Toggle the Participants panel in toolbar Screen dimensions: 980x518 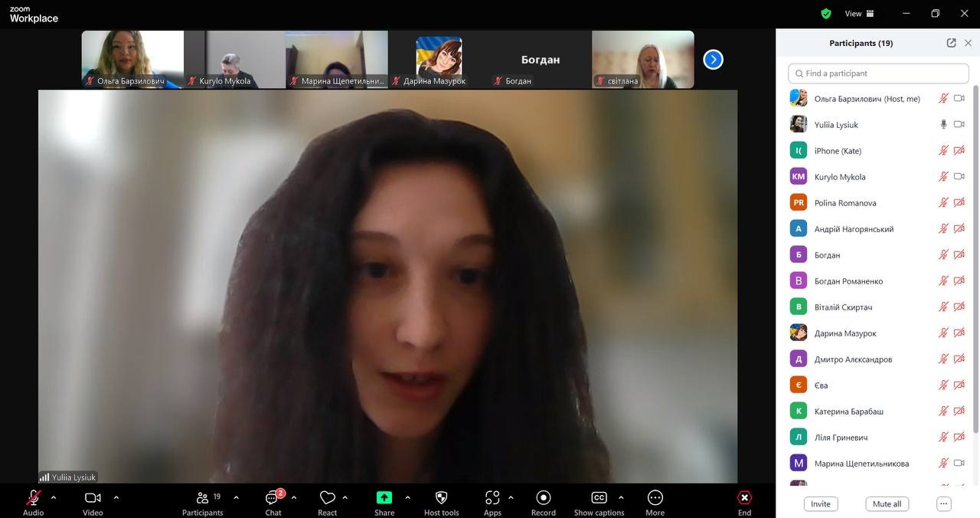pos(203,499)
